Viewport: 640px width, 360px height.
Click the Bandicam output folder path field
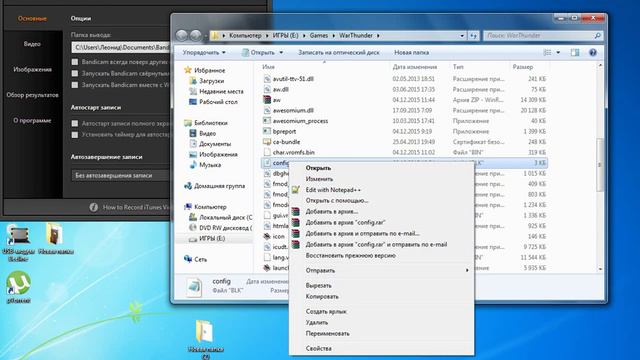(120, 47)
